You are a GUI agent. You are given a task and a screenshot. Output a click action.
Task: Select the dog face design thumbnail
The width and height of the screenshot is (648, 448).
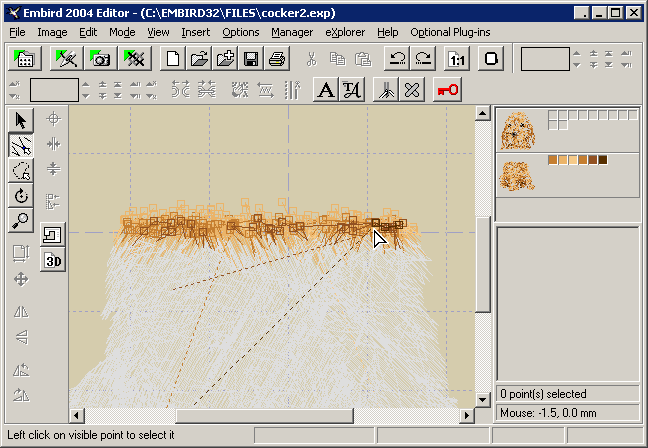[x=518, y=131]
